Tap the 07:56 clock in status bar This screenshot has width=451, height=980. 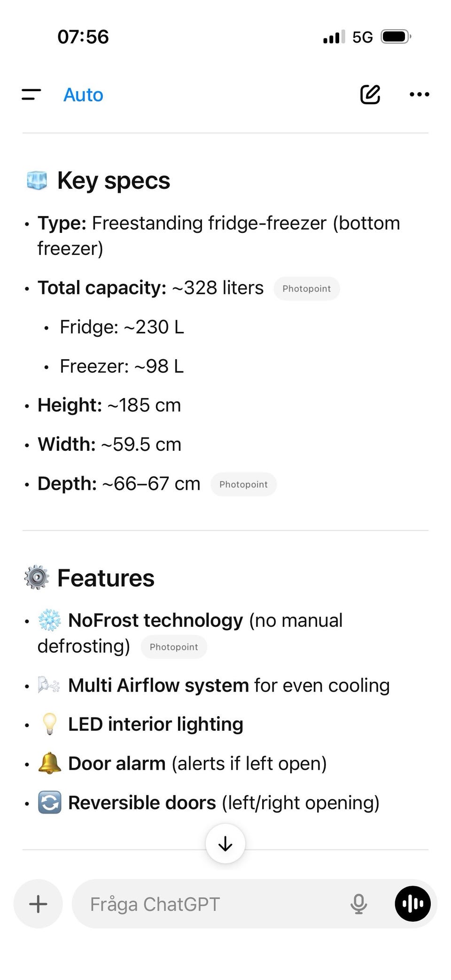(83, 37)
